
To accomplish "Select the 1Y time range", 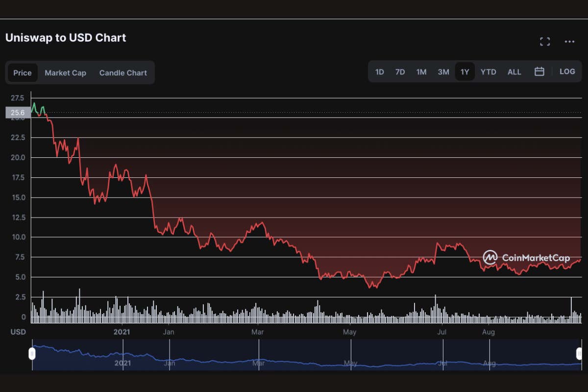I will pyautogui.click(x=465, y=72).
